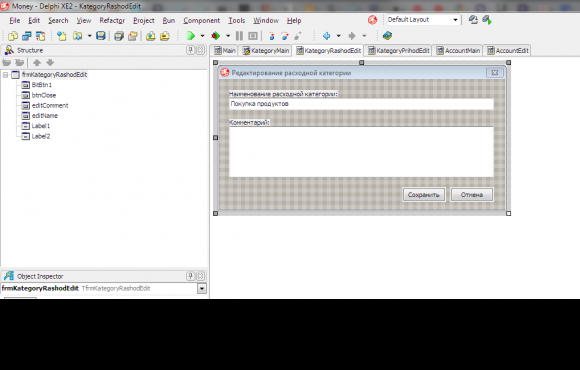Collapse the frmKategoryRashodEdit tree node
Image resolution: width=580 pixels, height=370 pixels.
[6, 75]
